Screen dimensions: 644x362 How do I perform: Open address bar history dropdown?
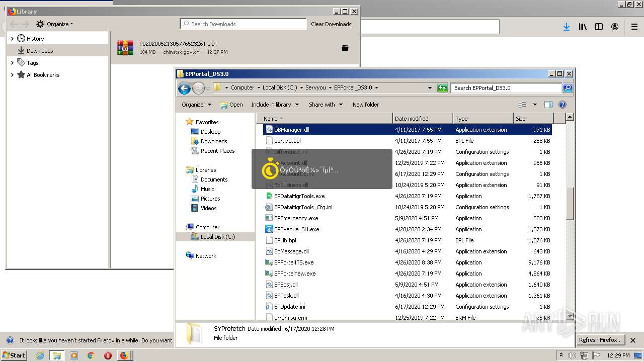(x=430, y=88)
